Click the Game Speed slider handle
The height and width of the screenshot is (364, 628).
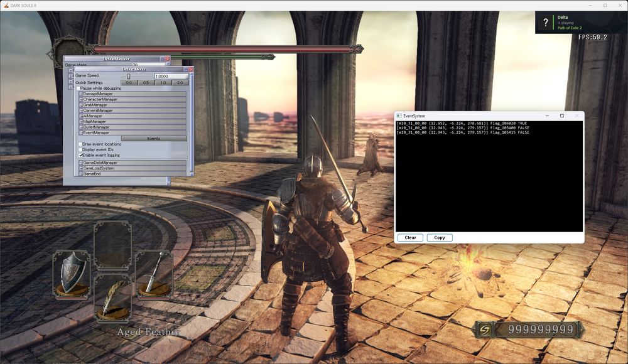coord(129,76)
